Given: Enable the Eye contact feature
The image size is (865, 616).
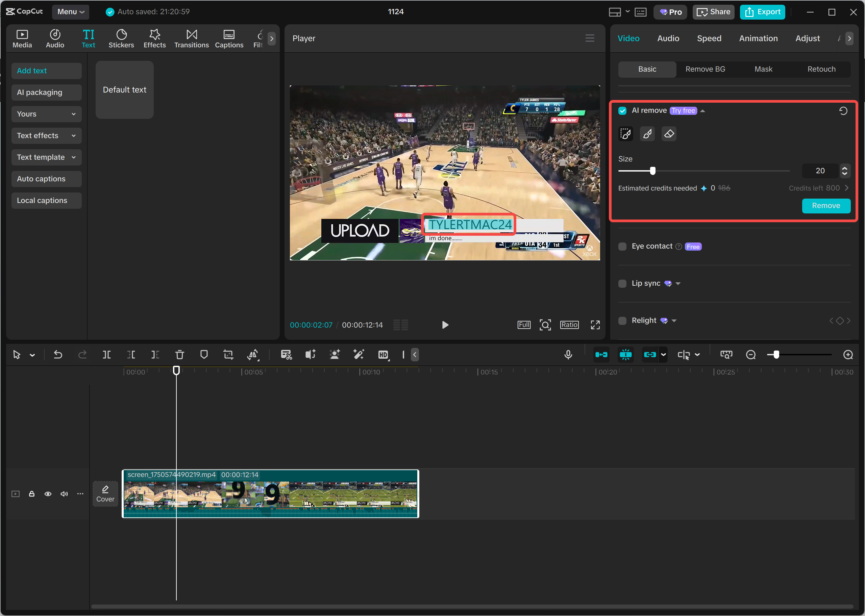Looking at the screenshot, I should [622, 246].
